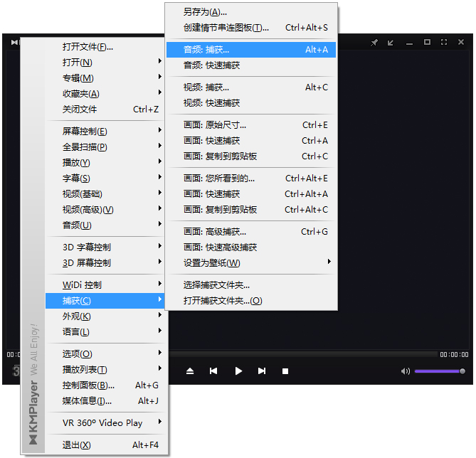Click the 00:00:00 total time display
476x458 pixels.
(454, 354)
